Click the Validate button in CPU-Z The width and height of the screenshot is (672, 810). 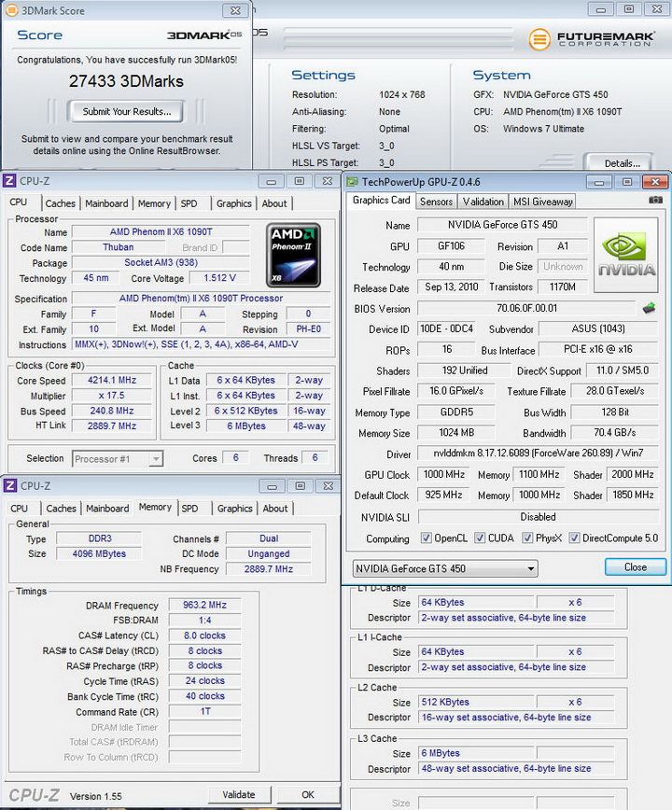pyautogui.click(x=239, y=795)
